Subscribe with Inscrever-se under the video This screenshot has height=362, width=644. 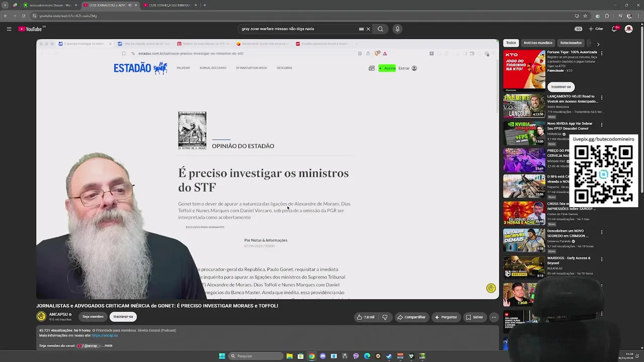coord(123,317)
